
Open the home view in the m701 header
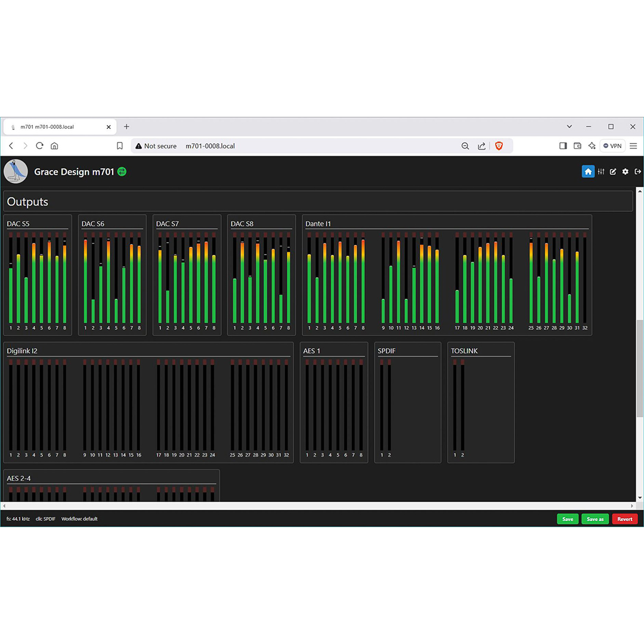pyautogui.click(x=588, y=172)
